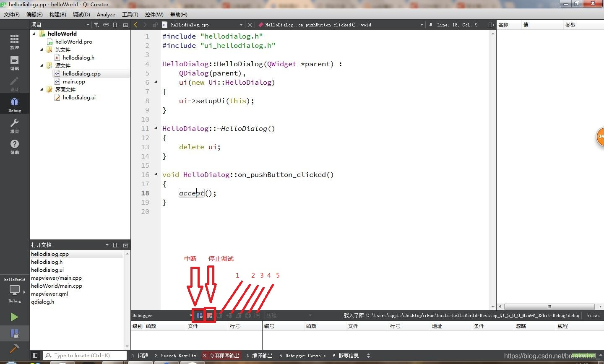
Task: Fold the constructor block at line 6
Action: tap(156, 82)
